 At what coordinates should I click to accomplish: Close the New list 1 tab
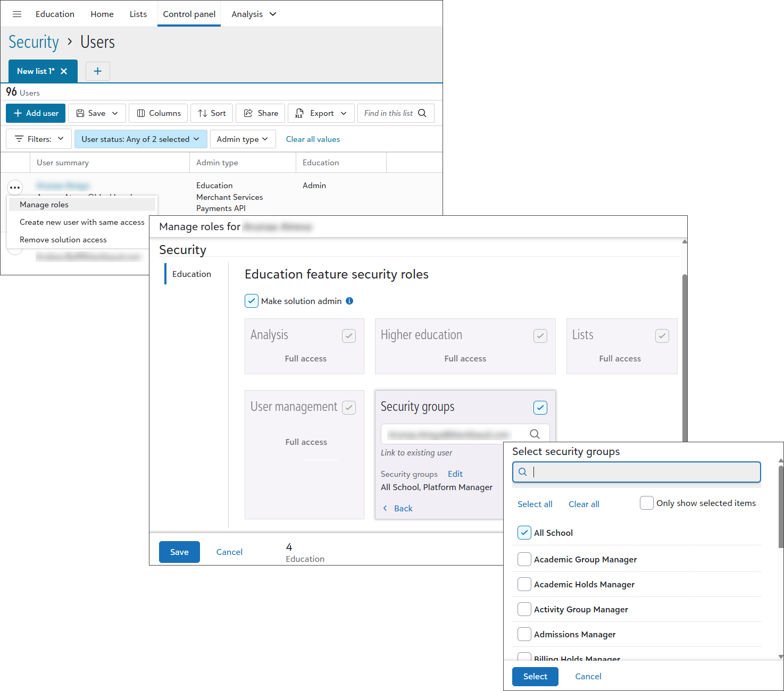click(x=64, y=71)
